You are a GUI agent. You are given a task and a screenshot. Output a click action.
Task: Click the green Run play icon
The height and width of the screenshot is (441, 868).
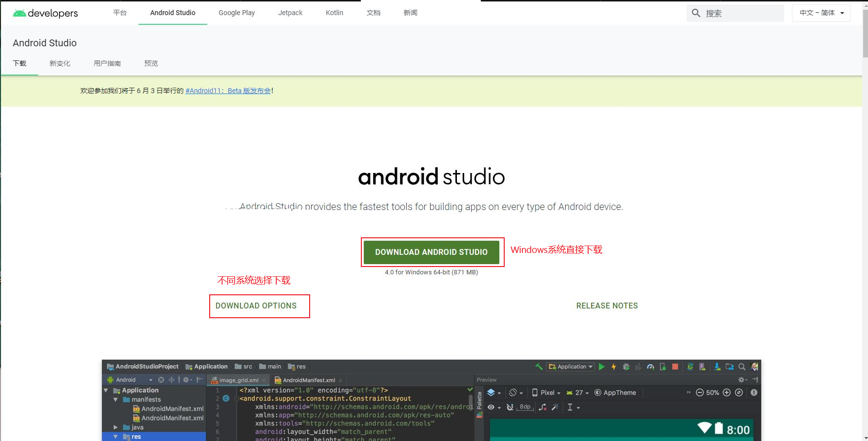point(602,366)
